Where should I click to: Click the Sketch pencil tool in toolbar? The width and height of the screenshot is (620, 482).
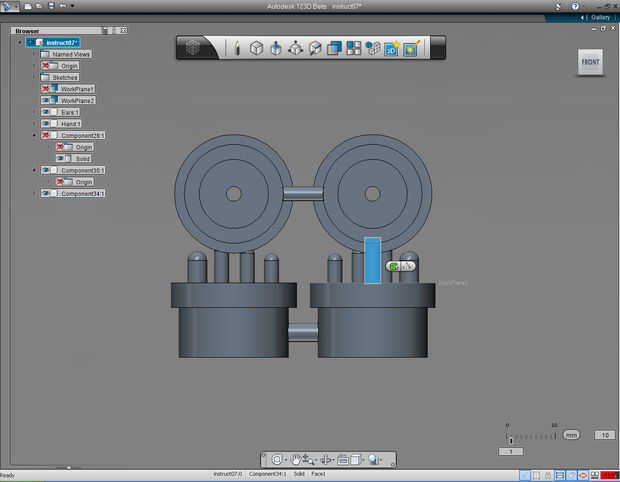click(x=237, y=48)
